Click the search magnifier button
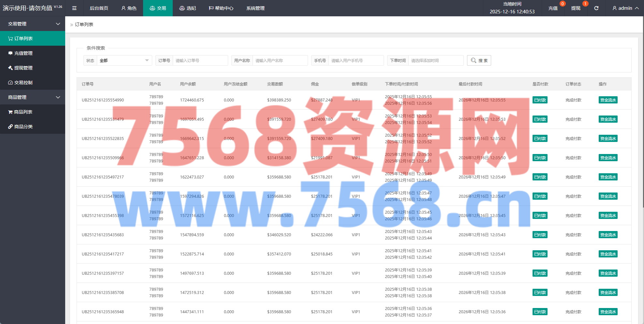The width and height of the screenshot is (644, 324). pos(479,60)
